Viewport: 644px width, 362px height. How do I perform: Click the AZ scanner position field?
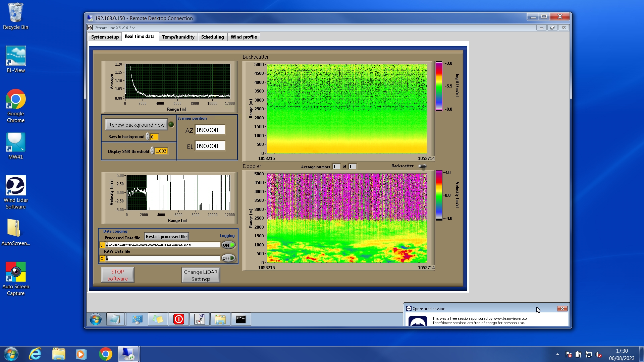(210, 130)
